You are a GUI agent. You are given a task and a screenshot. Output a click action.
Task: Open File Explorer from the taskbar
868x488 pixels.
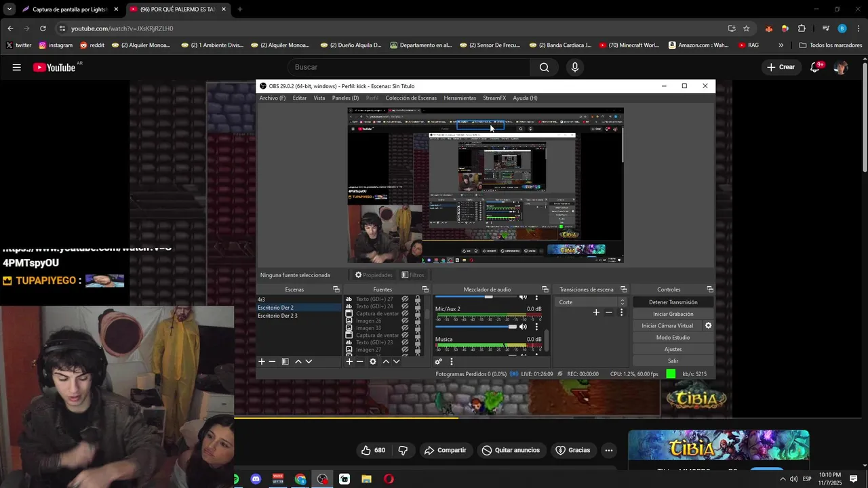coord(366,479)
